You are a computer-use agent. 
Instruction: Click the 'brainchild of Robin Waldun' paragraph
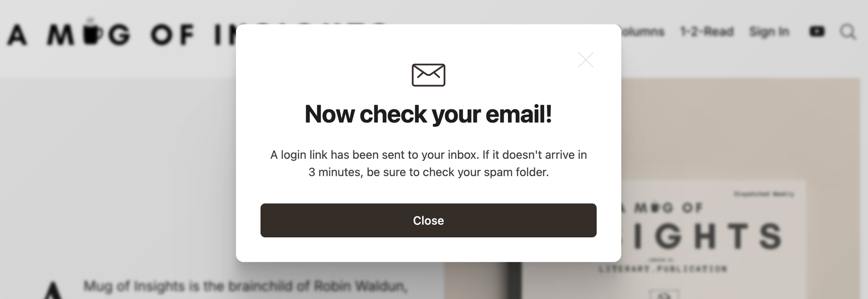click(x=245, y=286)
